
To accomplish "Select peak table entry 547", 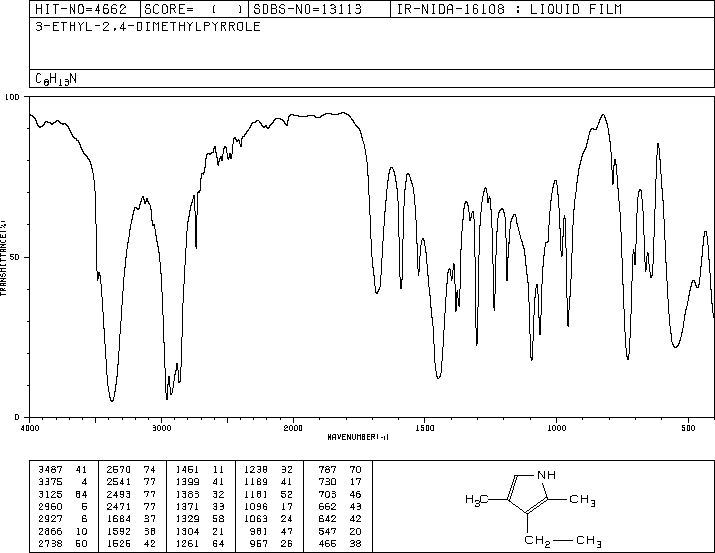I will (328, 531).
